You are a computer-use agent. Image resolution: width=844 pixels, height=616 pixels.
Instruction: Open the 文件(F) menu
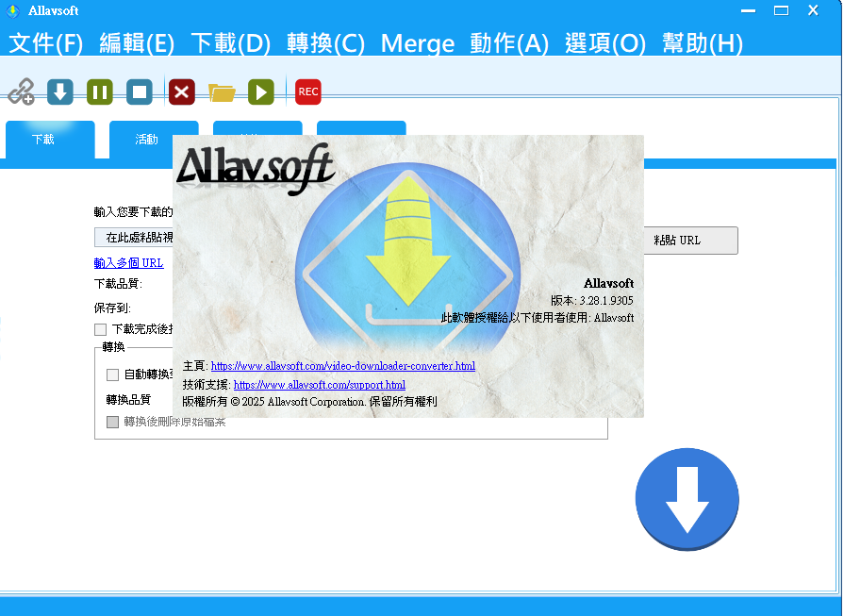tap(46, 43)
